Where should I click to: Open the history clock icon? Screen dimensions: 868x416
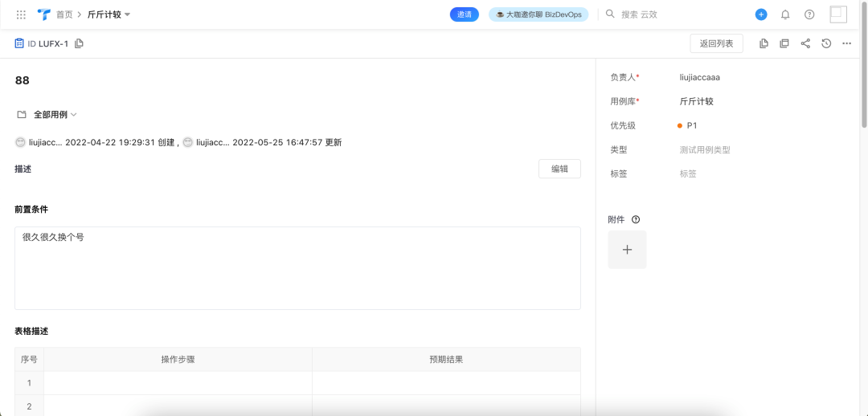[x=826, y=43]
